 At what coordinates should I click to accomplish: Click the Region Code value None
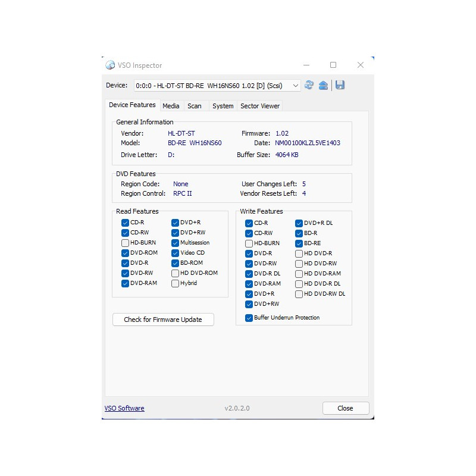(181, 184)
